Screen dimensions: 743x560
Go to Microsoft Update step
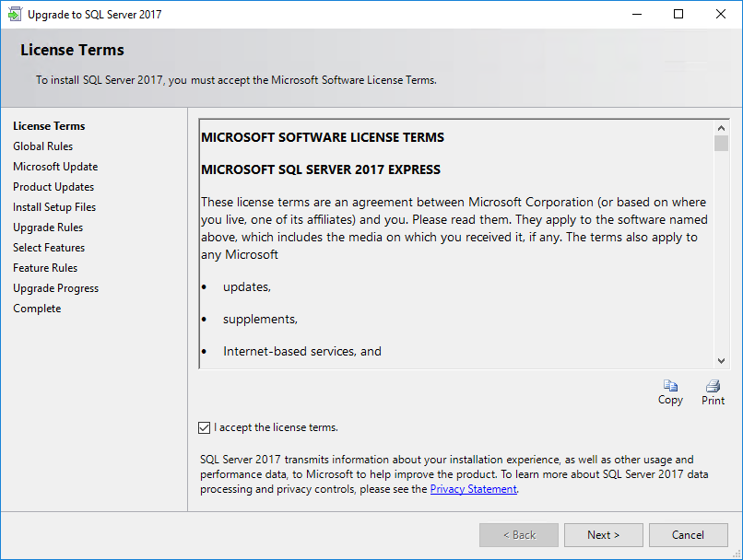(x=55, y=167)
